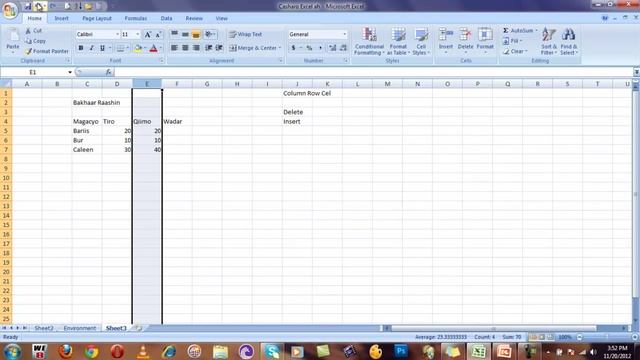Open Sort & Filter menu
This screenshot has height=360, width=640.
(549, 41)
